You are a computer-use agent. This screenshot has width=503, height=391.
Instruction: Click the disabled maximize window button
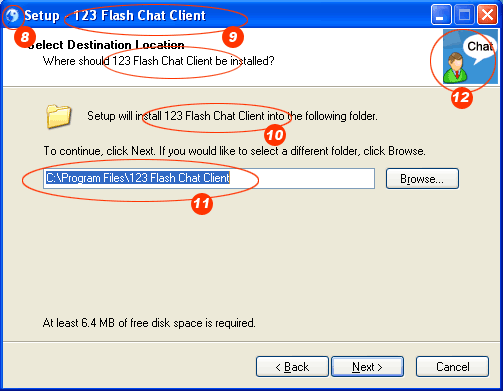464,15
